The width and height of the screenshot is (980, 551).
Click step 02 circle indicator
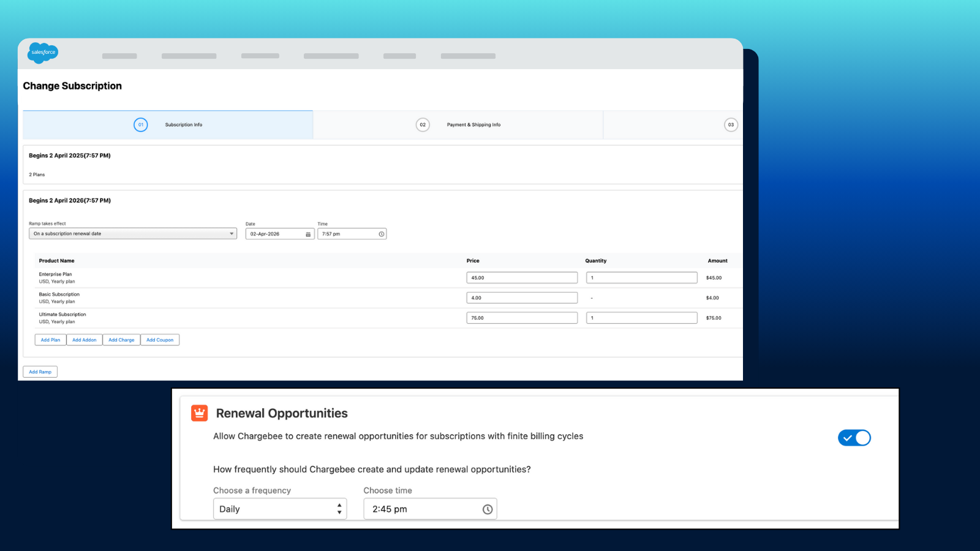tap(423, 125)
